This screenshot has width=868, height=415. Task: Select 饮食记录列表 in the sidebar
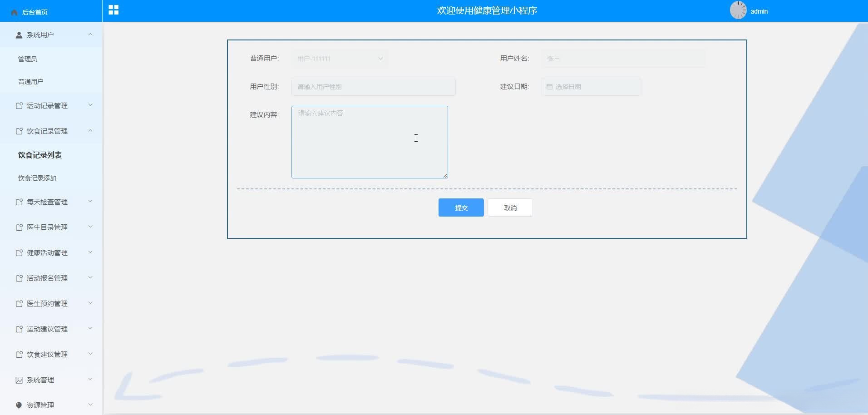tap(39, 155)
